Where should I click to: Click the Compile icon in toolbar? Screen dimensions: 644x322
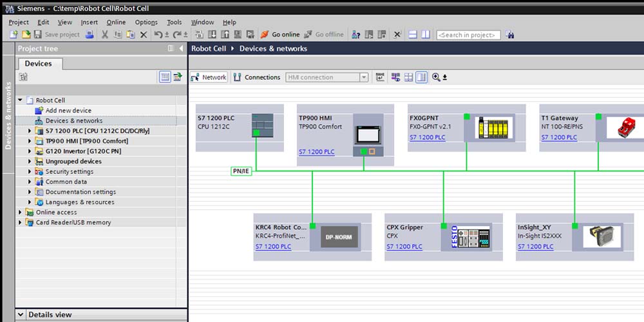(x=199, y=35)
